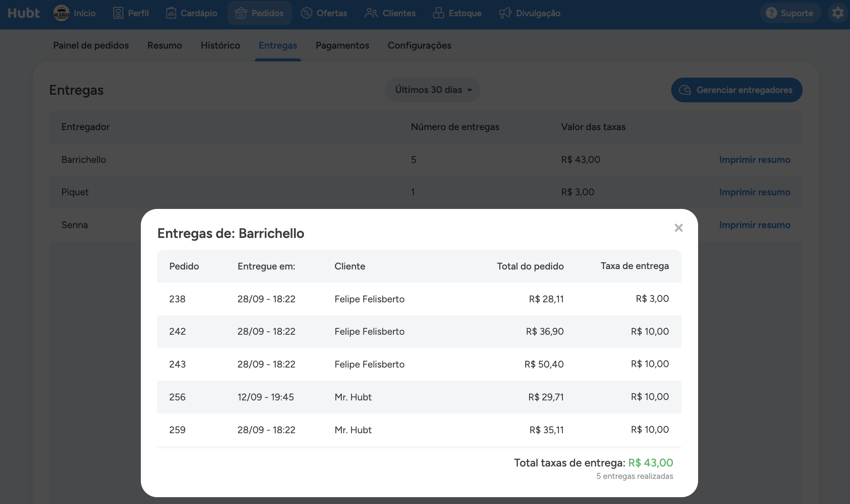Click the Taxa de entrega column header
Viewport: 850px width, 504px height.
(x=635, y=266)
